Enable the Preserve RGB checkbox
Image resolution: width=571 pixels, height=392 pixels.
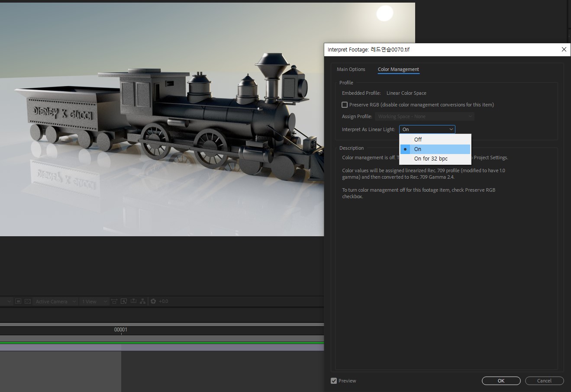pyautogui.click(x=345, y=105)
